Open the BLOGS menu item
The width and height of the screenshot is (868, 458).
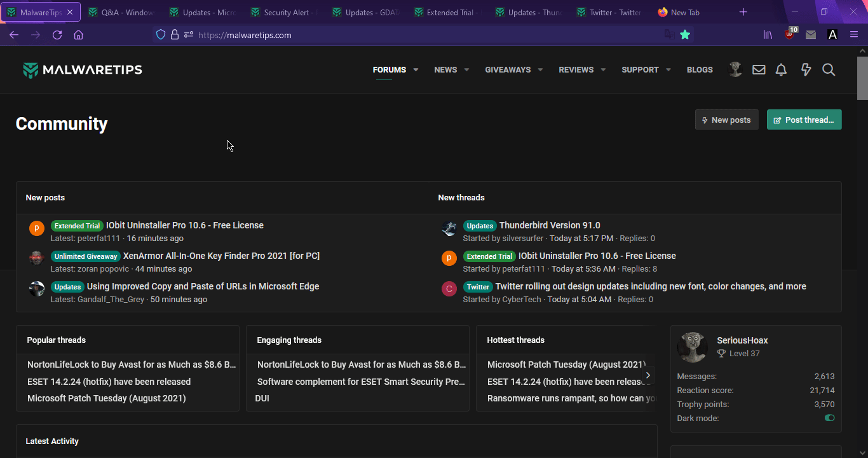700,70
